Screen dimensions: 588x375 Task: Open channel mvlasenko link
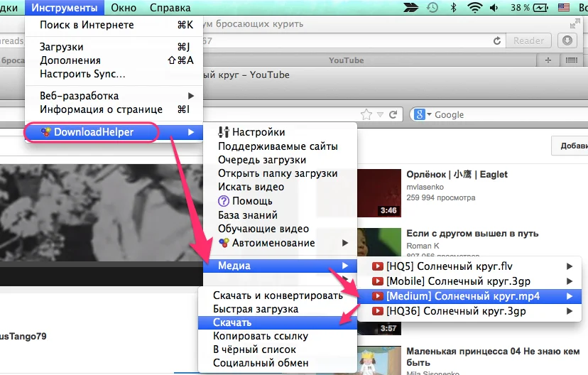click(425, 187)
